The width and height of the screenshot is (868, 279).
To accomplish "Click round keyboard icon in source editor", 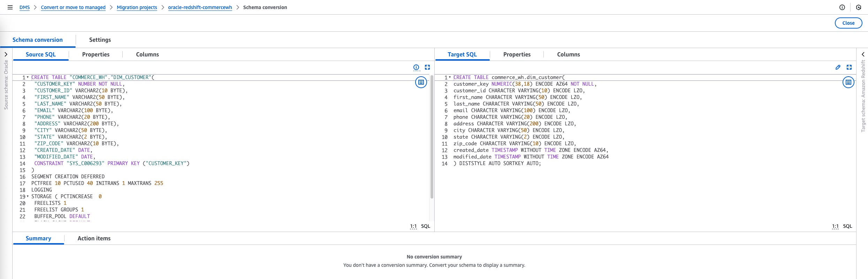I will (x=421, y=82).
